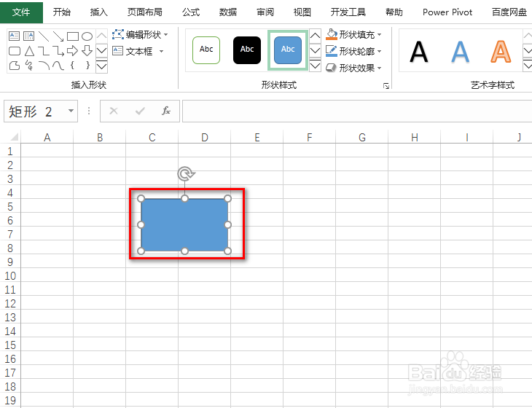
Task: Open the Help (帮助) tab
Action: point(394,12)
